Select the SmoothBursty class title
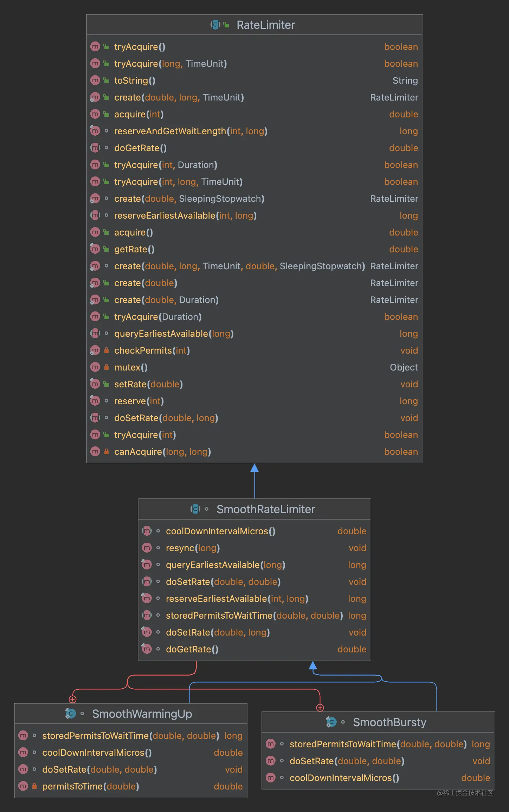Viewport: 509px width, 812px height. 389,722
